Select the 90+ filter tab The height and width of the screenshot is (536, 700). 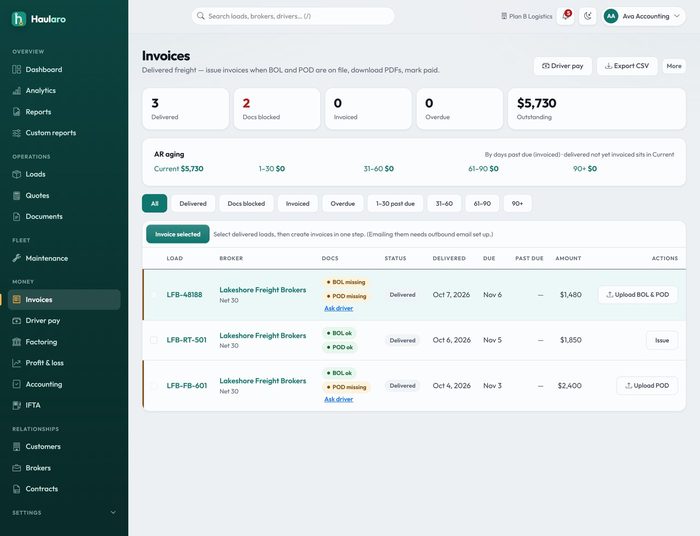[517, 204]
